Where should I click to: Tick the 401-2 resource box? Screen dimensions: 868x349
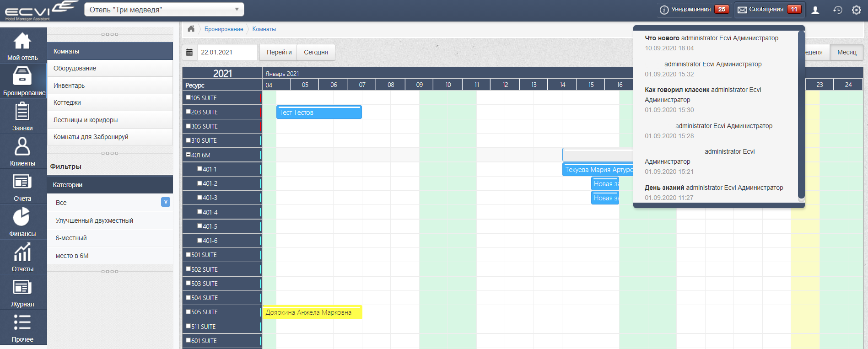(200, 183)
